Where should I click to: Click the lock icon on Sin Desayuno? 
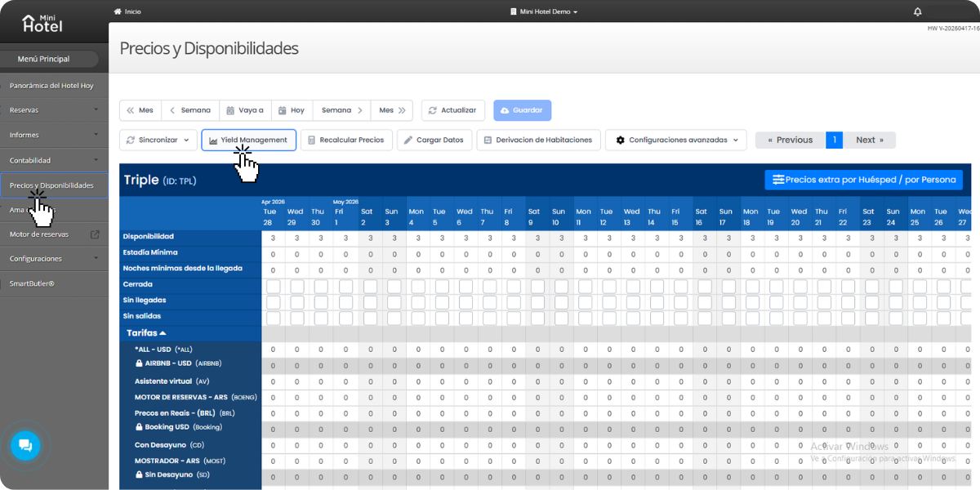point(140,474)
